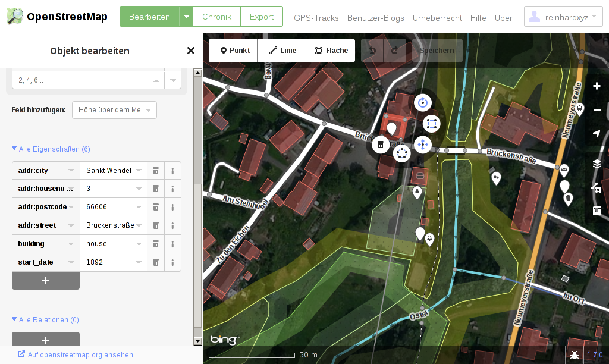Open the background layers settings
609x364 pixels.
(x=597, y=164)
